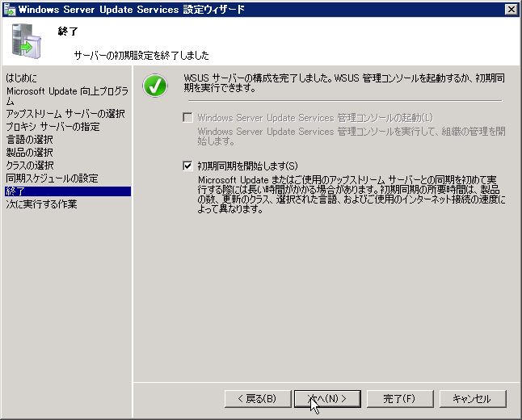Image resolution: width=522 pixels, height=420 pixels.
Task: Go to the 同期スケジュールの設定 step
Action: (x=52, y=178)
